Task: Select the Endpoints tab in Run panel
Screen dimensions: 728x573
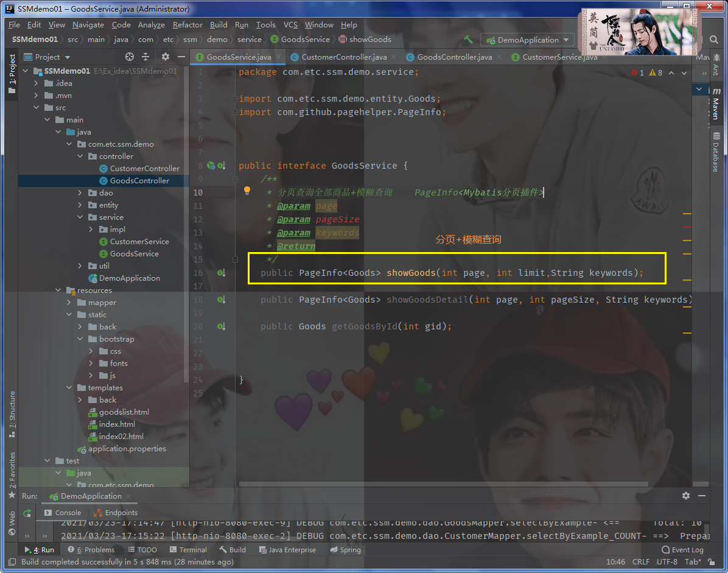Action: click(116, 513)
